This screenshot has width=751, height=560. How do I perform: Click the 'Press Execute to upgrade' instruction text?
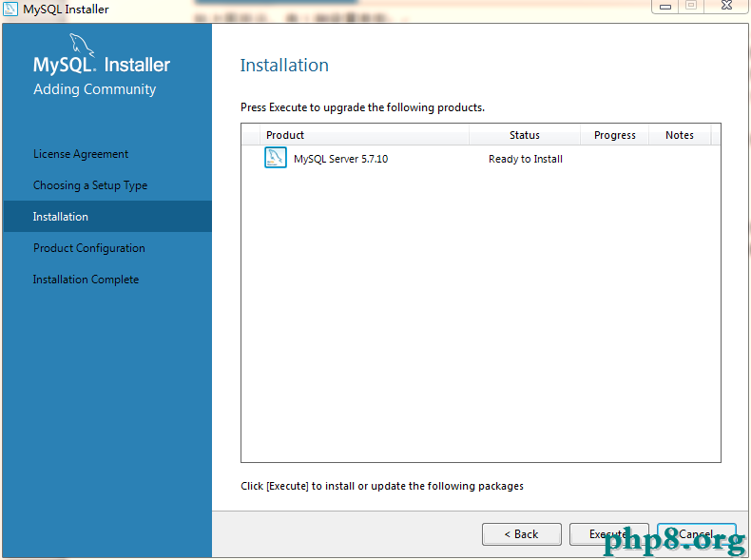362,107
